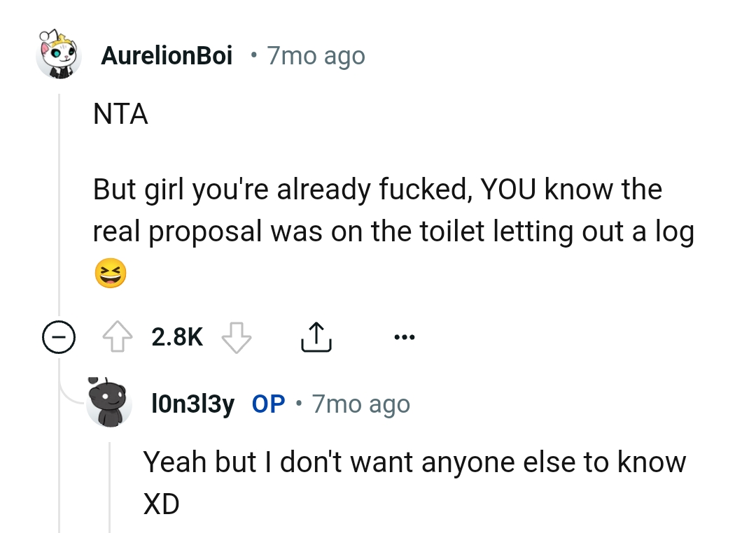Click l0n3l3y's Snoo avatar
This screenshot has height=533, width=756.
110,404
